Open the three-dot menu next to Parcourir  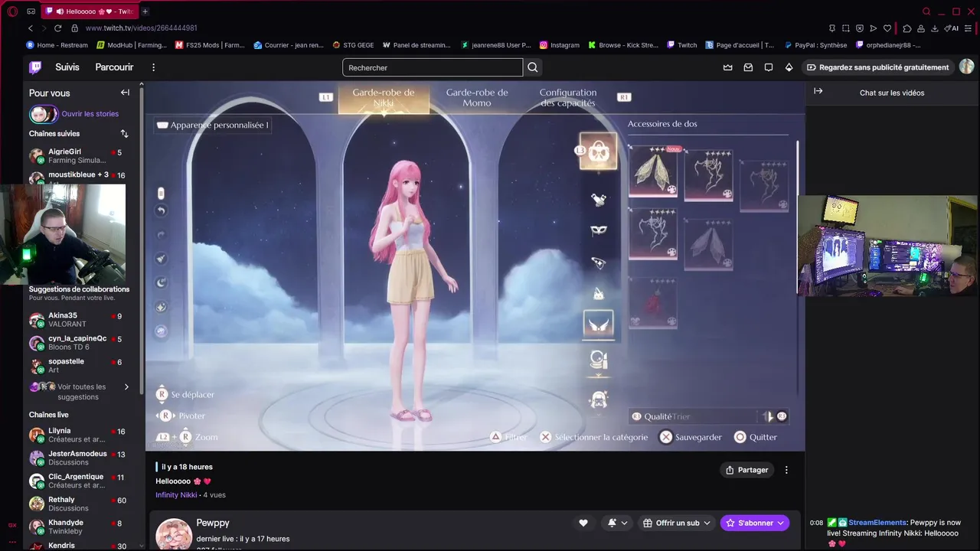tap(153, 67)
